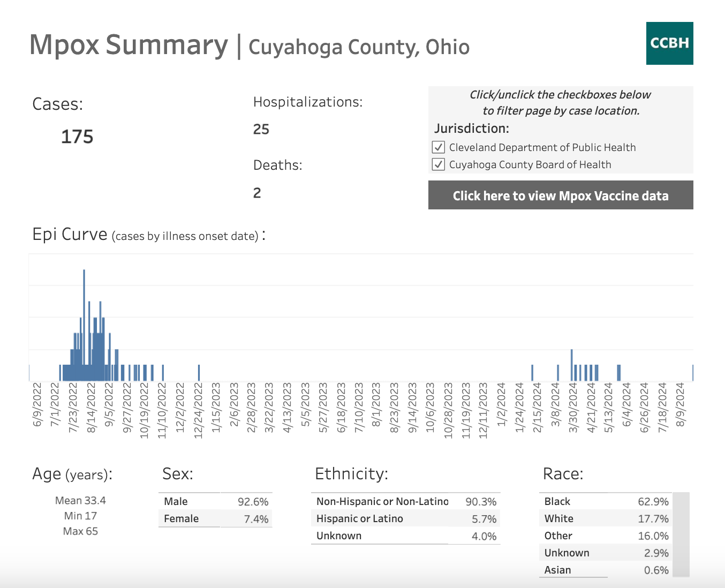The image size is (725, 588).
Task: Select the Black row in Race table
Action: pyautogui.click(x=605, y=501)
